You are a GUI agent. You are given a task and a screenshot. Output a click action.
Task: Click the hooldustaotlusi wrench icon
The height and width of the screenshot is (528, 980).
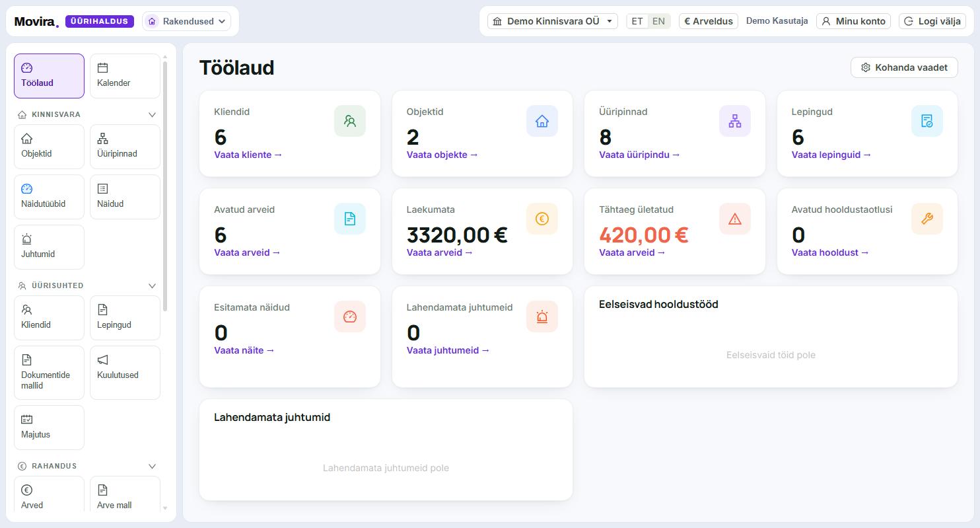click(x=927, y=219)
